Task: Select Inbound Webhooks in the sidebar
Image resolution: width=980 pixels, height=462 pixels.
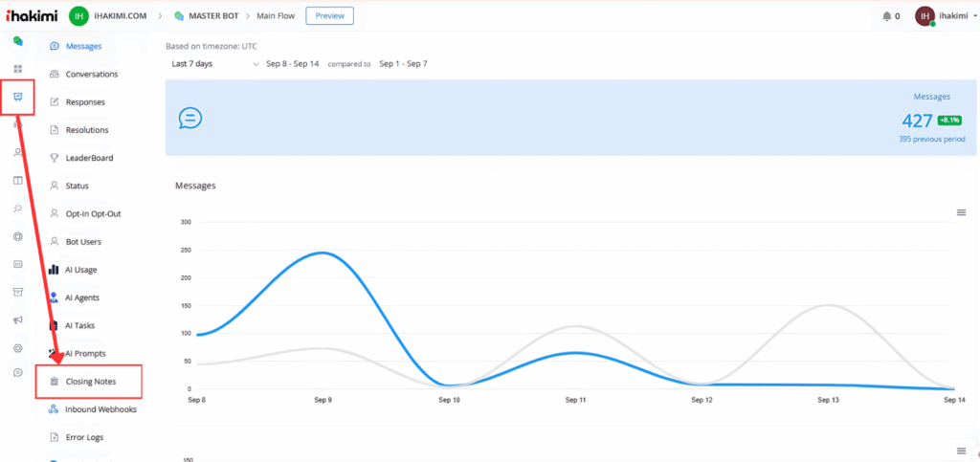Action: [x=100, y=409]
